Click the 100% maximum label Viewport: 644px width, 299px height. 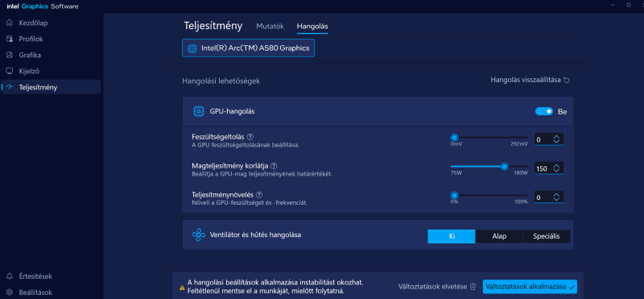click(x=521, y=202)
